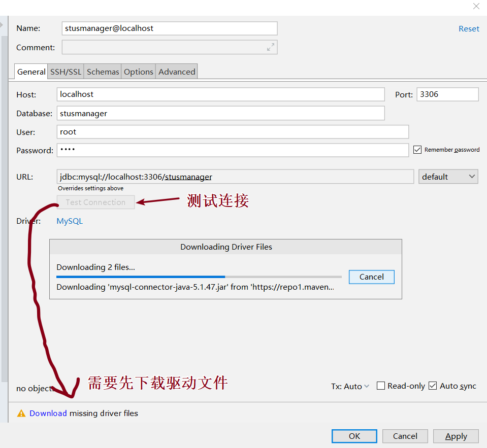Open the Options tab

click(x=139, y=72)
